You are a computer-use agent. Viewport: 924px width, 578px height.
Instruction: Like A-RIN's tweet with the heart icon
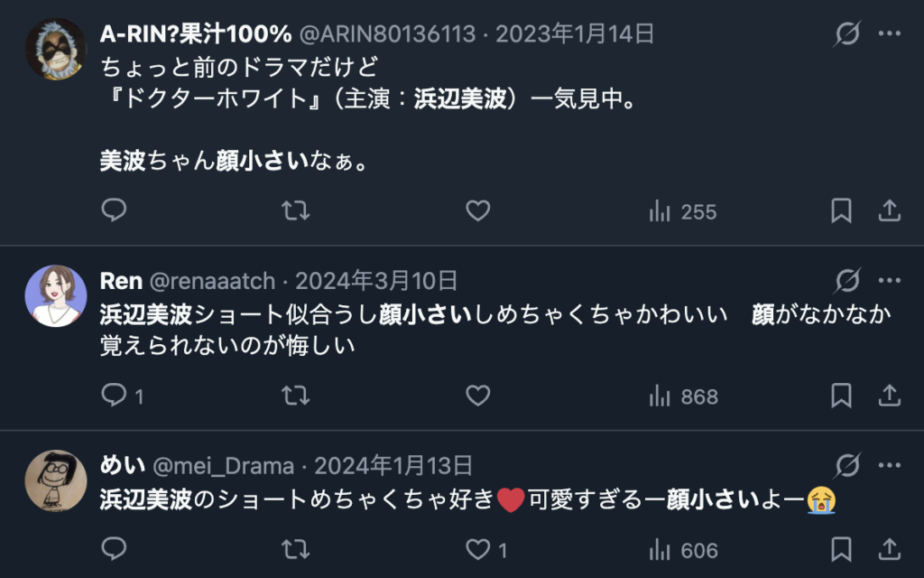point(478,210)
